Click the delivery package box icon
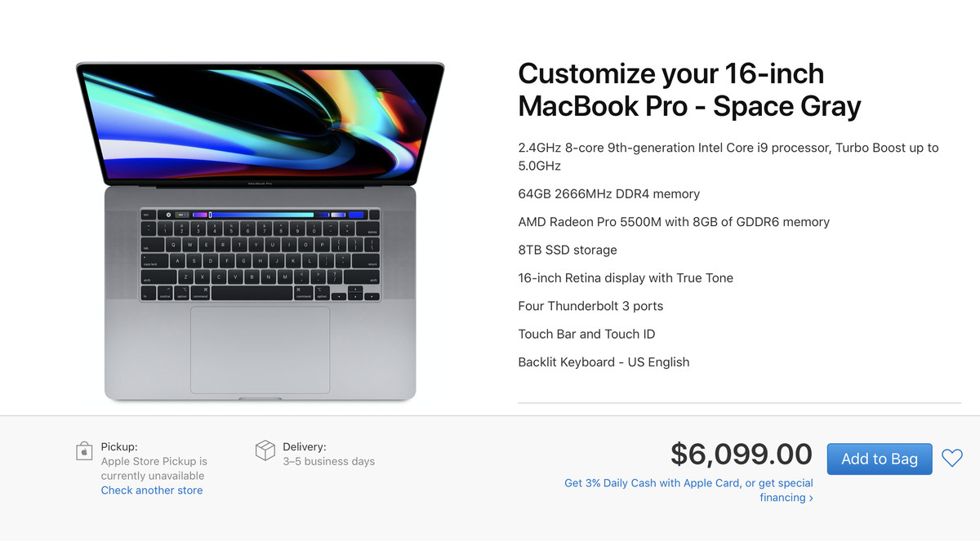This screenshot has width=980, height=541. coord(265,450)
